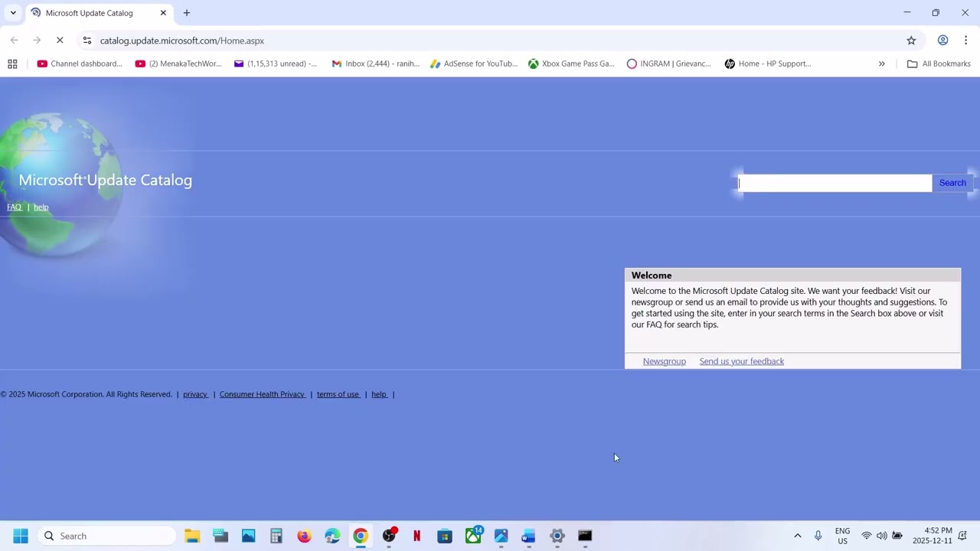
Task: Open ENG US language switcher
Action: (x=842, y=536)
